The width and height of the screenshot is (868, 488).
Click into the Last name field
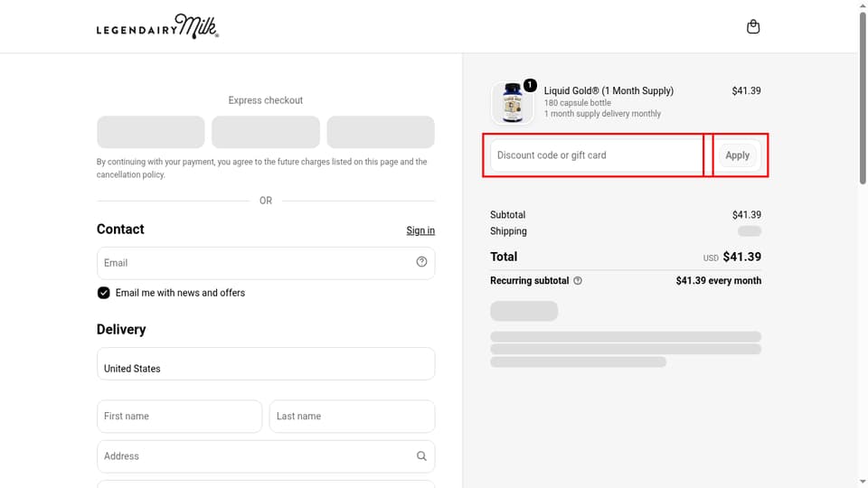tap(352, 416)
